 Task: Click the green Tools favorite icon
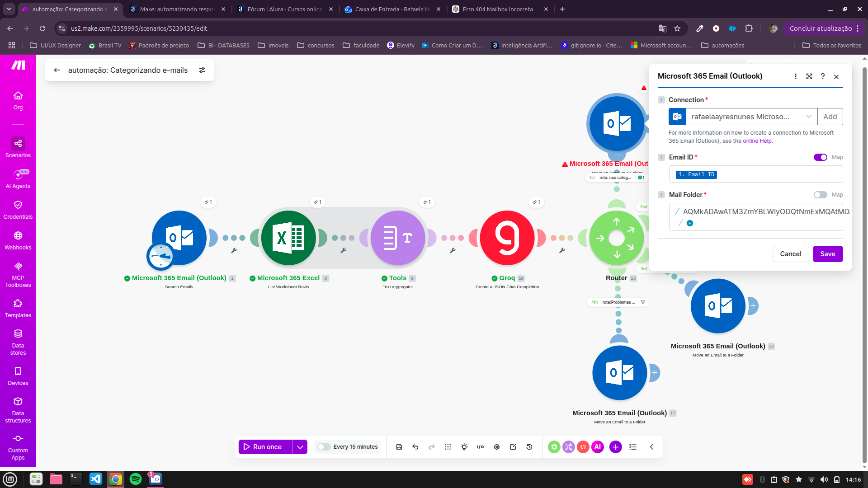coord(554,447)
